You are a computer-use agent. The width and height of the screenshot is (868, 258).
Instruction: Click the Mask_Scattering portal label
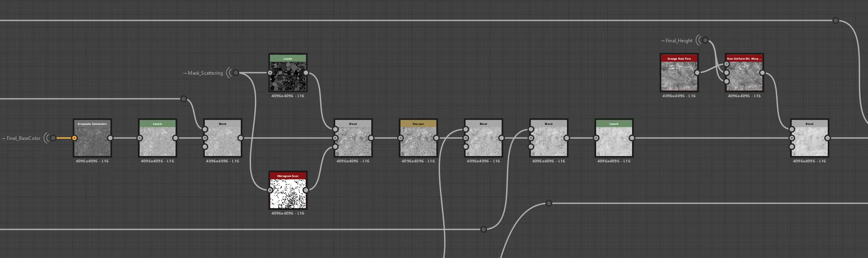pyautogui.click(x=205, y=73)
